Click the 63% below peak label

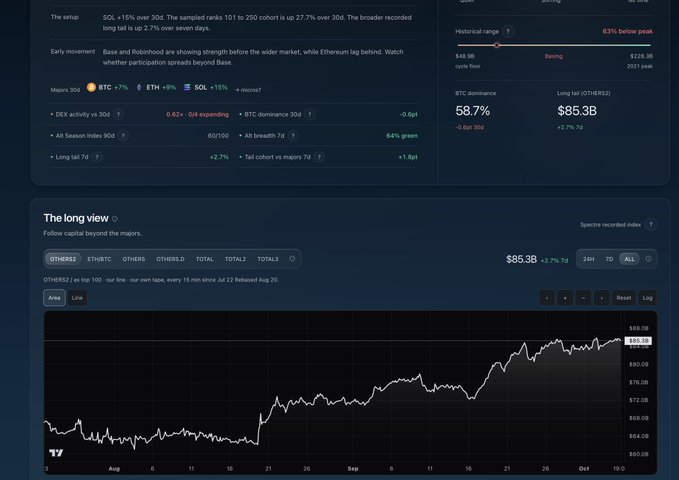click(627, 31)
